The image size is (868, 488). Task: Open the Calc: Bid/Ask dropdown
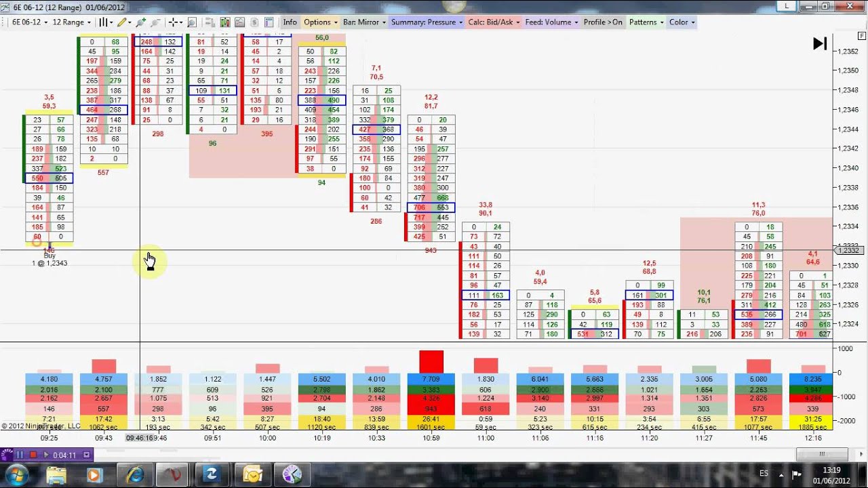click(494, 22)
